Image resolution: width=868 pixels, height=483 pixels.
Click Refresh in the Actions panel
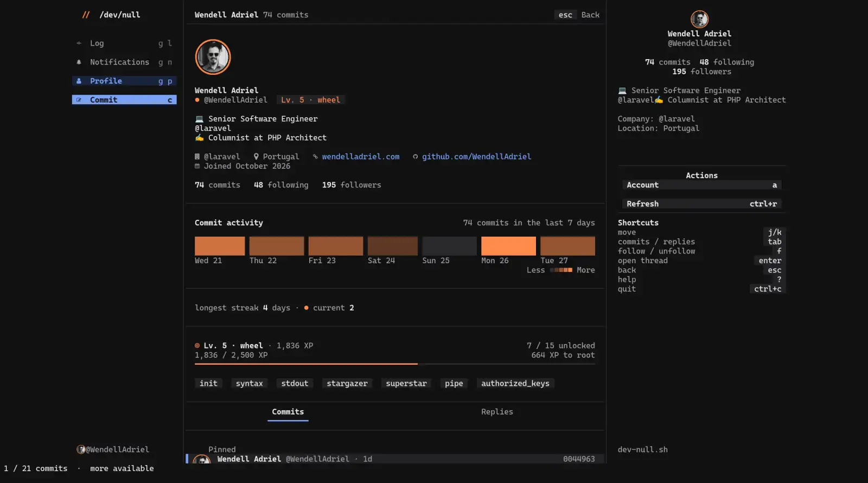coord(702,204)
